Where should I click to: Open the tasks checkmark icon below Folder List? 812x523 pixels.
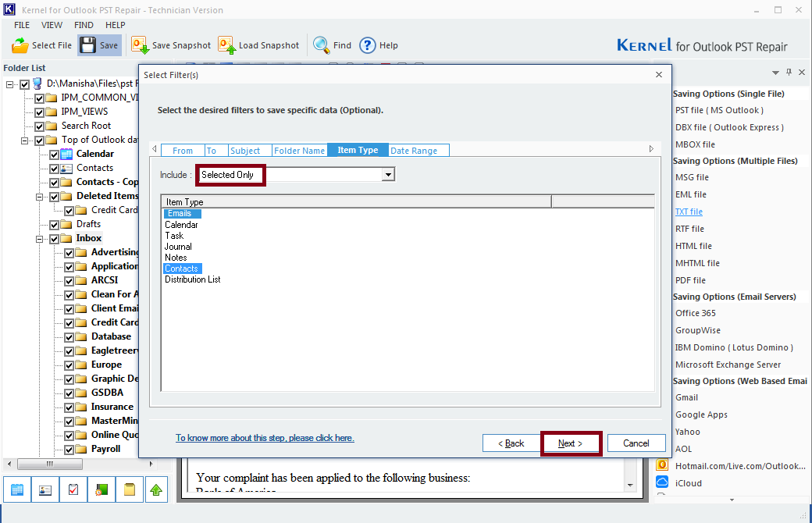[73, 489]
